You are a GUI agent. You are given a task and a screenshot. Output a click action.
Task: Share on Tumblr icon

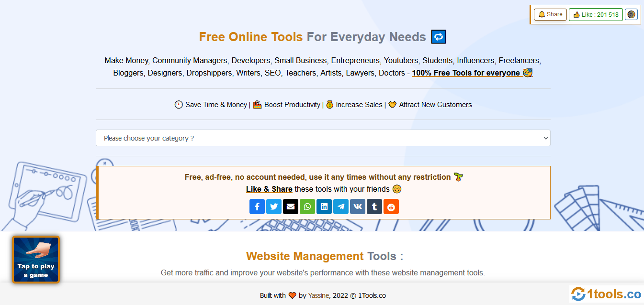(x=374, y=207)
